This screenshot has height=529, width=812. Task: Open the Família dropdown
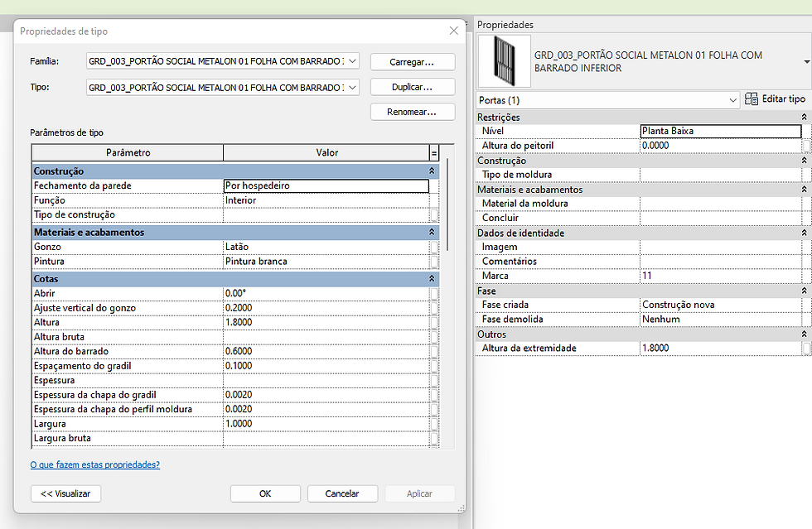(x=352, y=61)
